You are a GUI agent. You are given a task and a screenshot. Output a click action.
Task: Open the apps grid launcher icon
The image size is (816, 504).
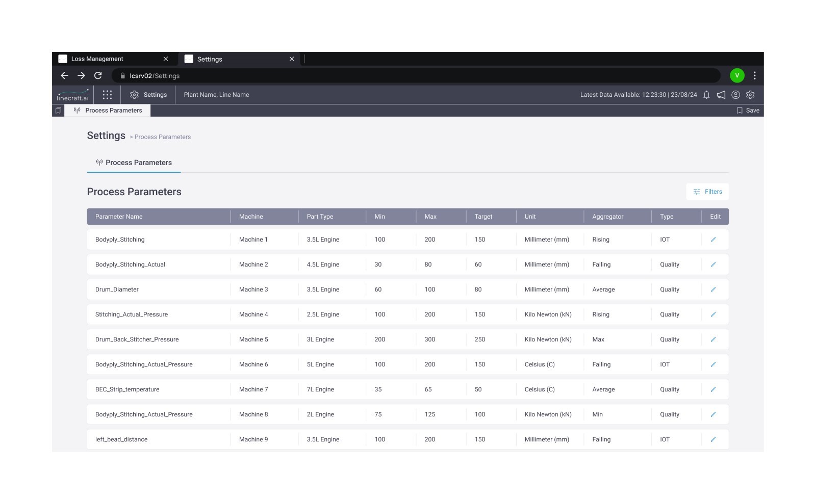tap(107, 95)
